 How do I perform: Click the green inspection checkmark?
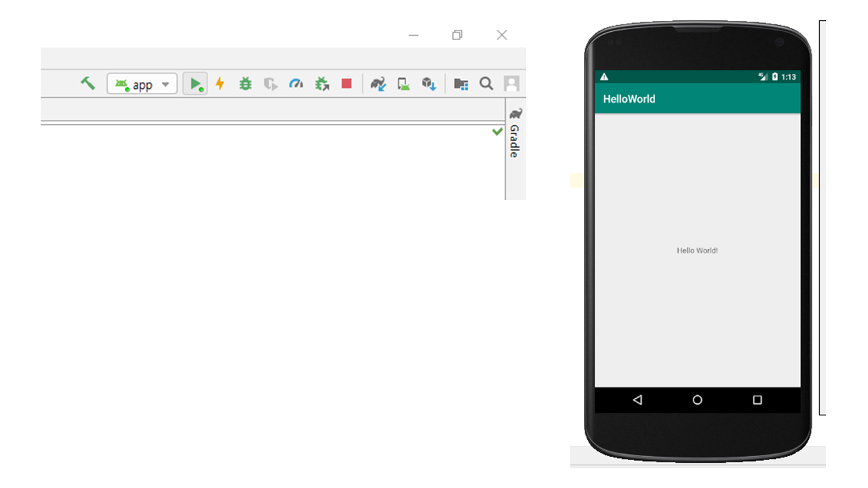(497, 131)
